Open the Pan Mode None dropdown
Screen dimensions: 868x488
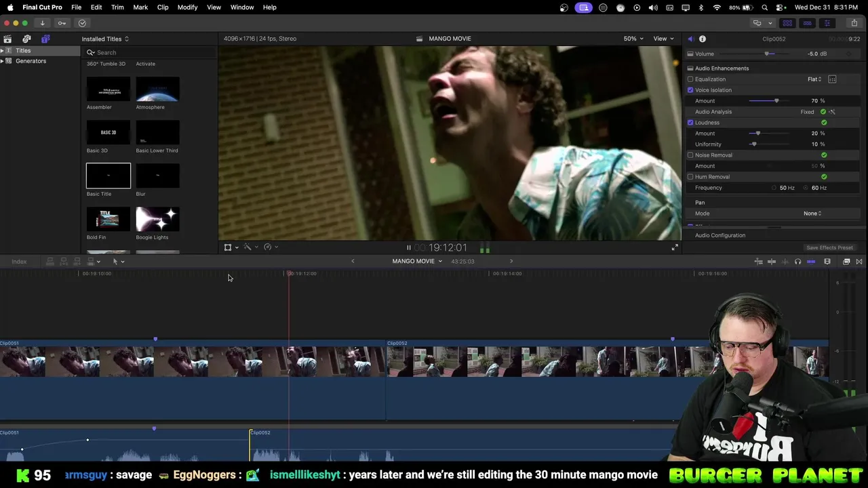tap(812, 213)
